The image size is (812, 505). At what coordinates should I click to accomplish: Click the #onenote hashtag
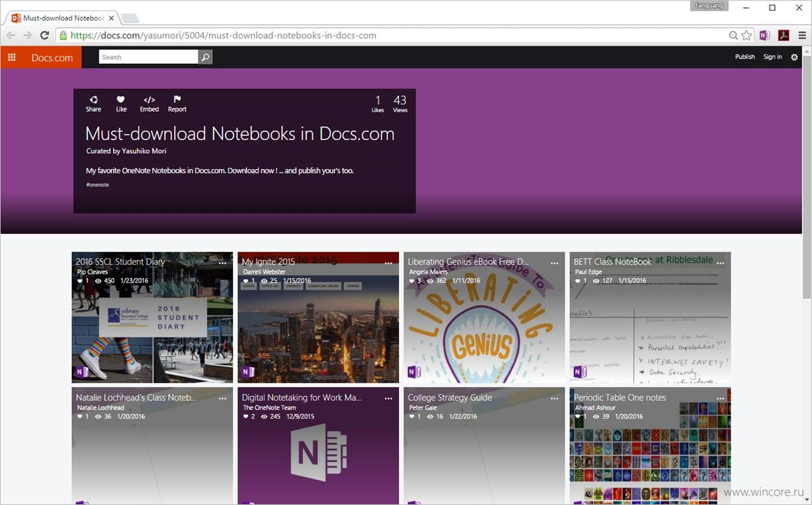pos(97,185)
